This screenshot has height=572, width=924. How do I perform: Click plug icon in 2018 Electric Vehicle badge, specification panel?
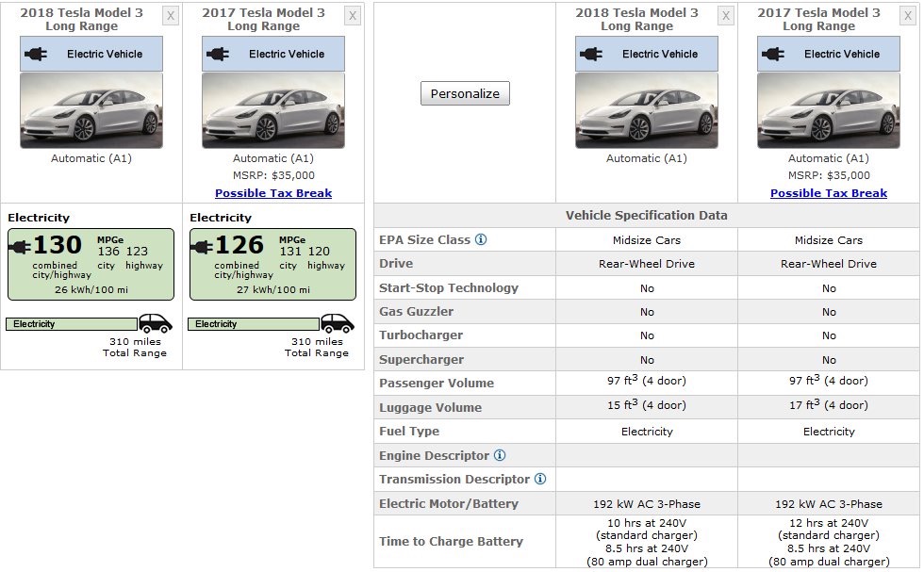pyautogui.click(x=591, y=55)
